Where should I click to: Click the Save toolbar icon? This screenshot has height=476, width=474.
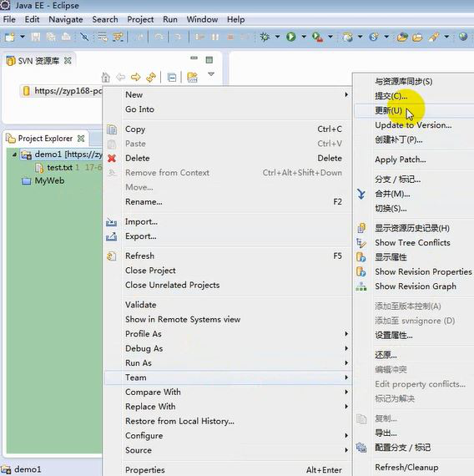click(x=36, y=37)
